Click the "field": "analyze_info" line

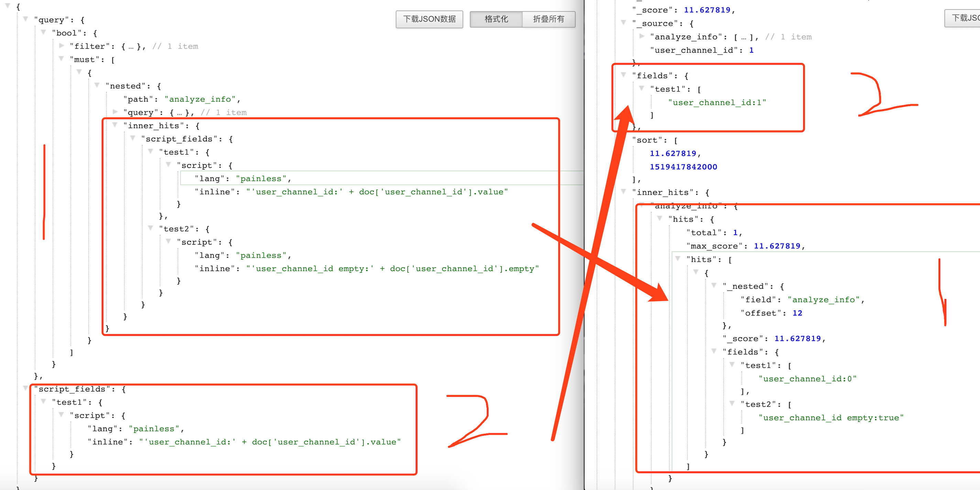(x=802, y=300)
